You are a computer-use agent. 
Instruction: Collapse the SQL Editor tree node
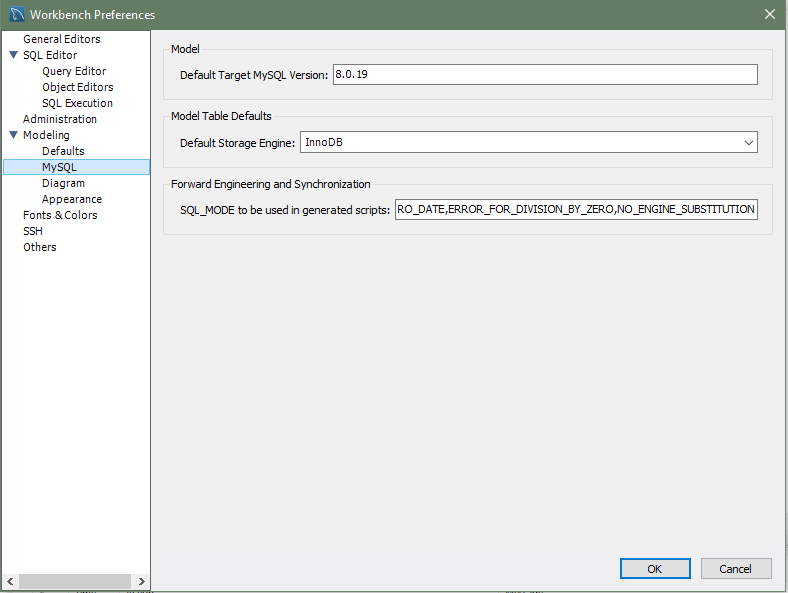click(14, 55)
